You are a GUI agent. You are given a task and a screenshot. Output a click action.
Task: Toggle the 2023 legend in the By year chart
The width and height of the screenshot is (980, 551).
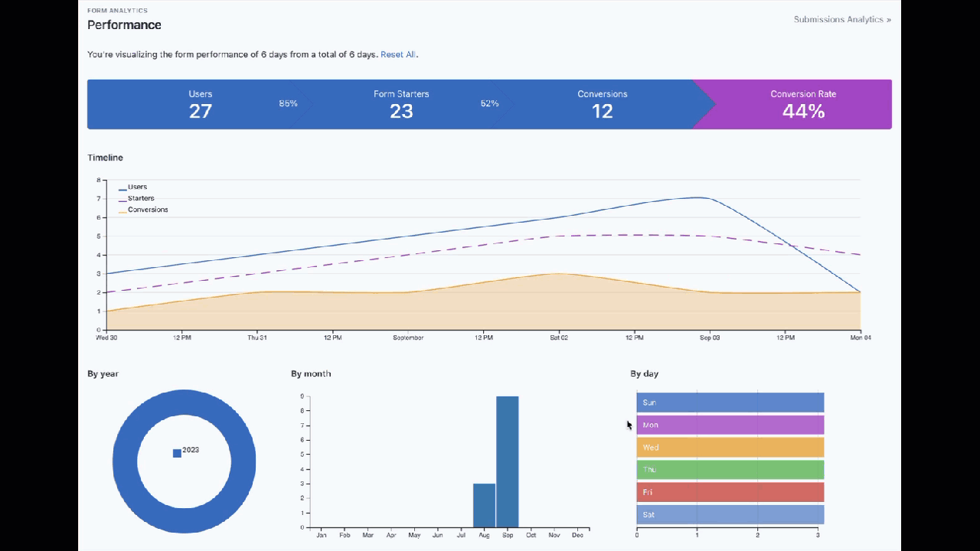click(186, 450)
